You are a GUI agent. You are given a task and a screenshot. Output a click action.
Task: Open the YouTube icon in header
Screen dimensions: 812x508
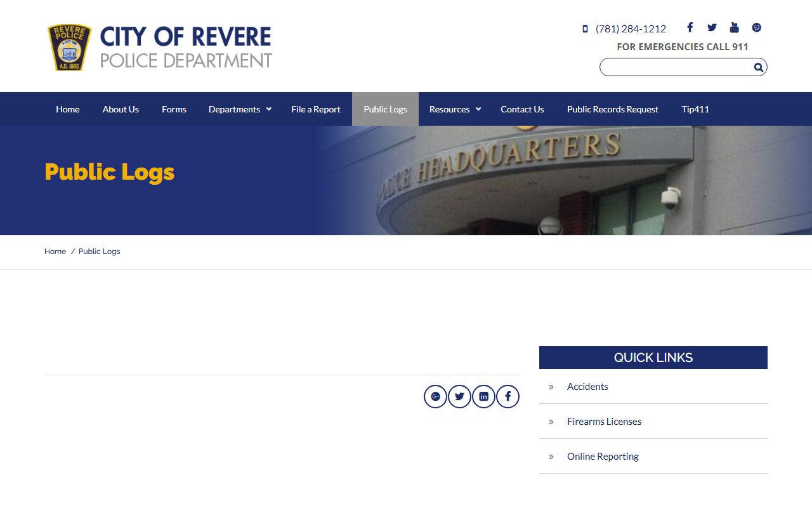click(734, 27)
